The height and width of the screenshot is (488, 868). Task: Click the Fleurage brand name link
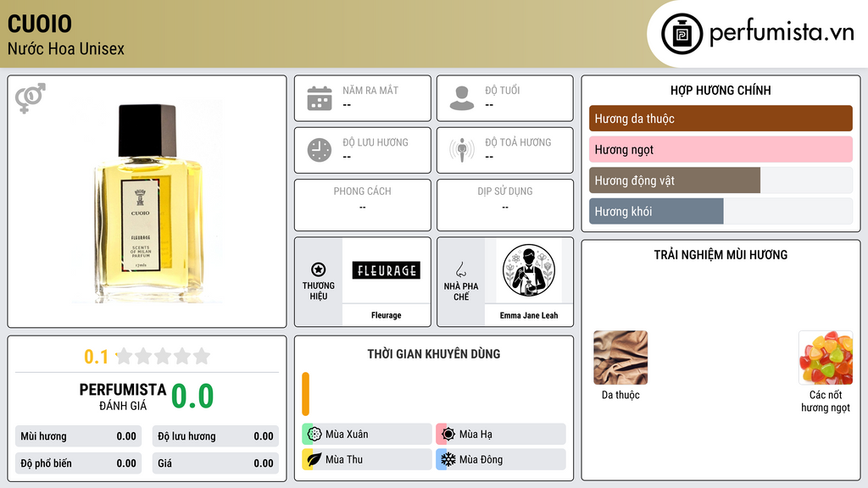click(x=386, y=315)
